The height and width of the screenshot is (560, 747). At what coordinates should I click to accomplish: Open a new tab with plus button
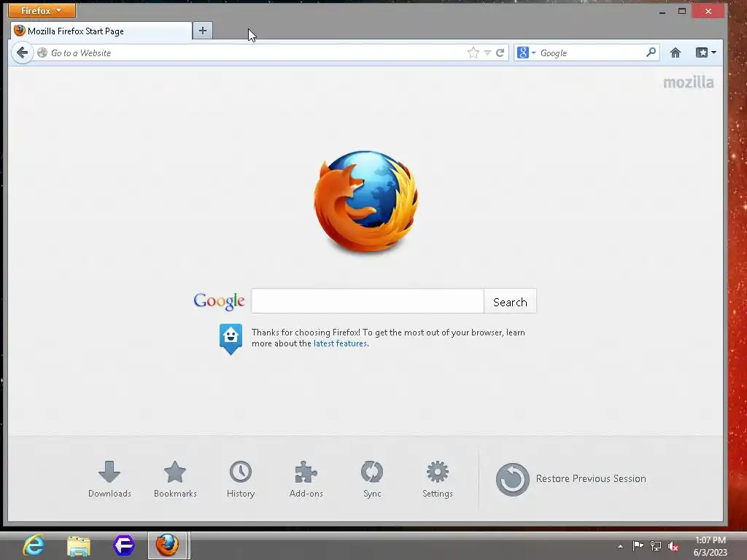[203, 31]
